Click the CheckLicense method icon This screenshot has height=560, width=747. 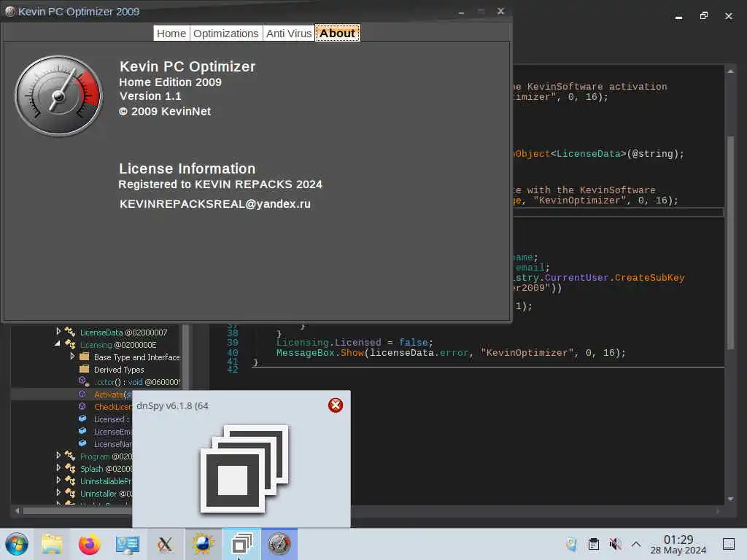coord(82,406)
